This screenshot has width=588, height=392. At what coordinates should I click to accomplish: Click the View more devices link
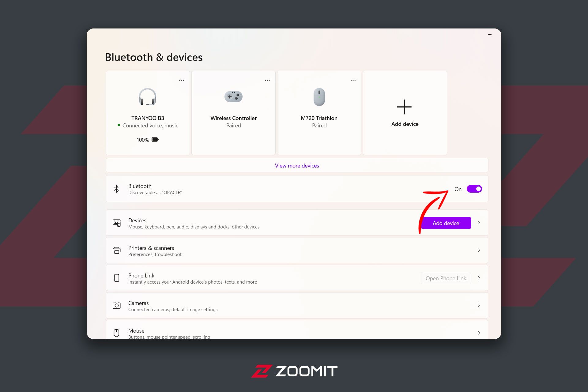coord(297,165)
